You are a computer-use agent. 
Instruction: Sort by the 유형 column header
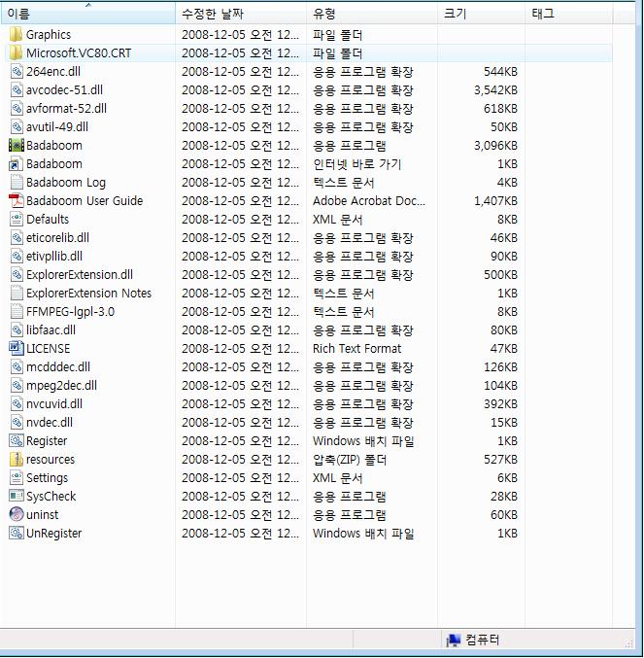point(371,14)
